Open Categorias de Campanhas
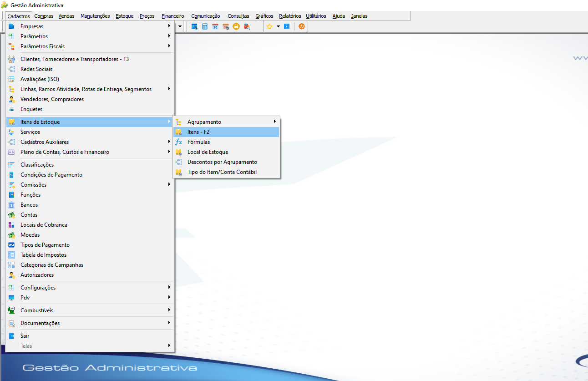The width and height of the screenshot is (588, 381). [90, 265]
